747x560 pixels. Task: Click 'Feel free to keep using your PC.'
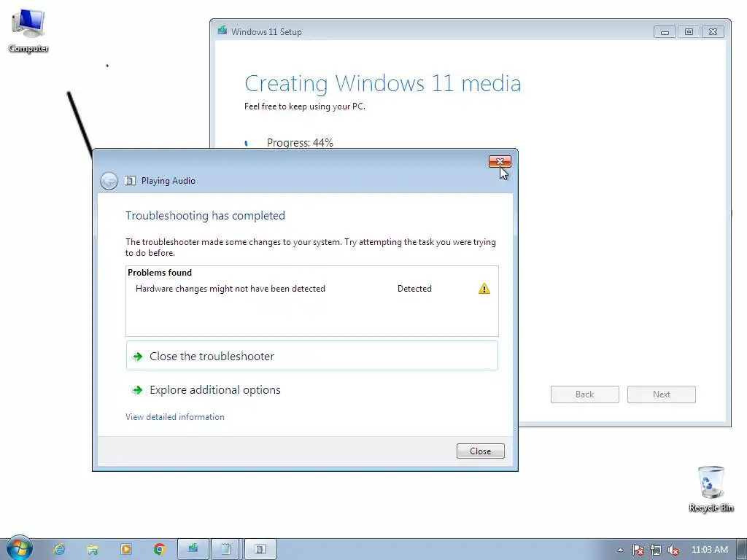pos(304,106)
